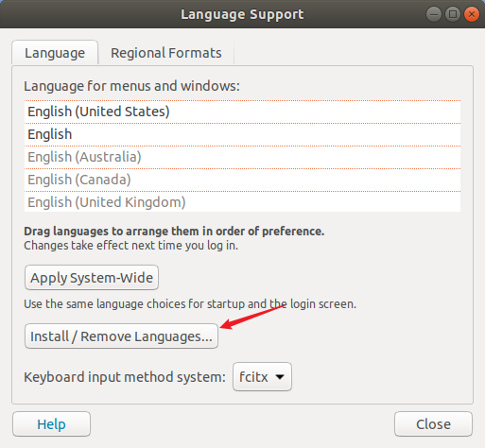This screenshot has width=485, height=448.
Task: Select English (Australia) in the list
Action: (x=242, y=157)
